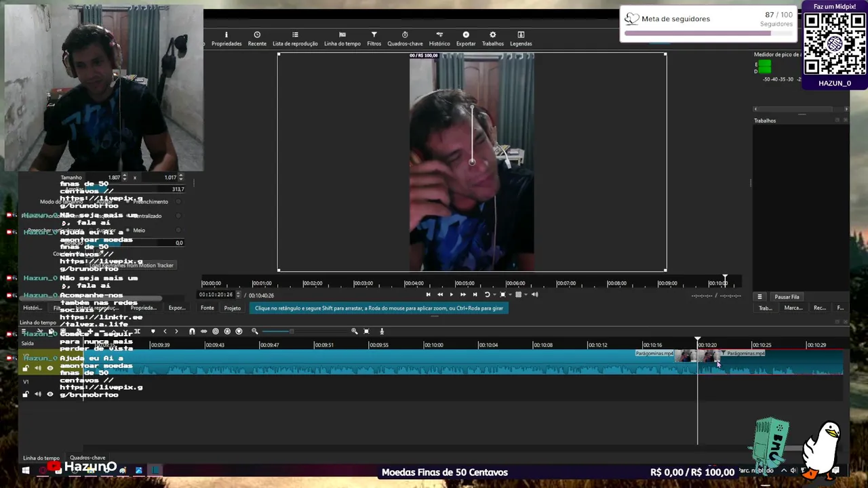Switch to the Marca... bottom tab
Viewport: 868px width, 488px height.
click(x=793, y=308)
